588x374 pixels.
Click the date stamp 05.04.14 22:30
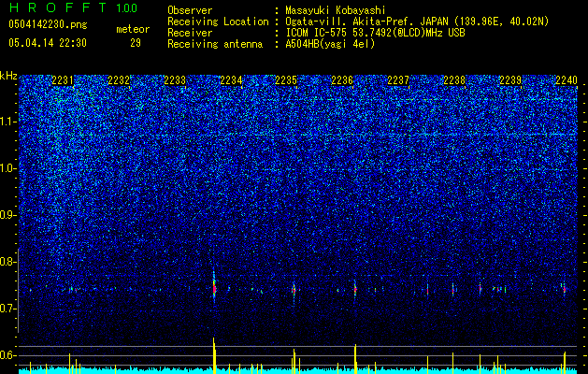[x=48, y=43]
